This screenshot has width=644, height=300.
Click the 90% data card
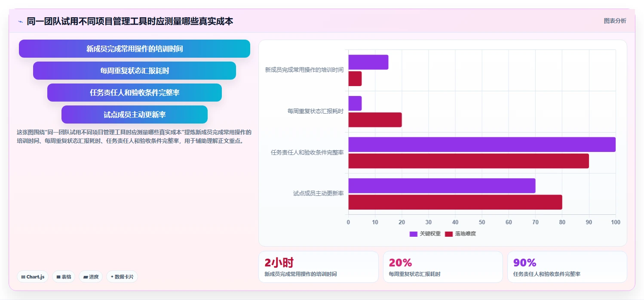567,267
